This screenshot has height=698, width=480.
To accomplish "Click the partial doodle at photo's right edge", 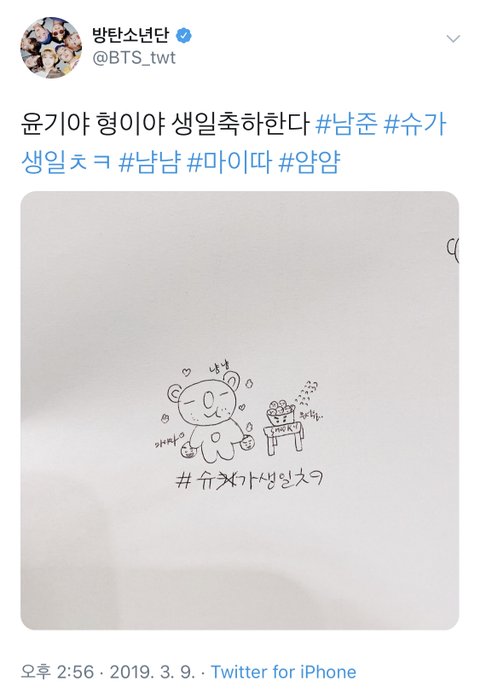I will tap(452, 250).
